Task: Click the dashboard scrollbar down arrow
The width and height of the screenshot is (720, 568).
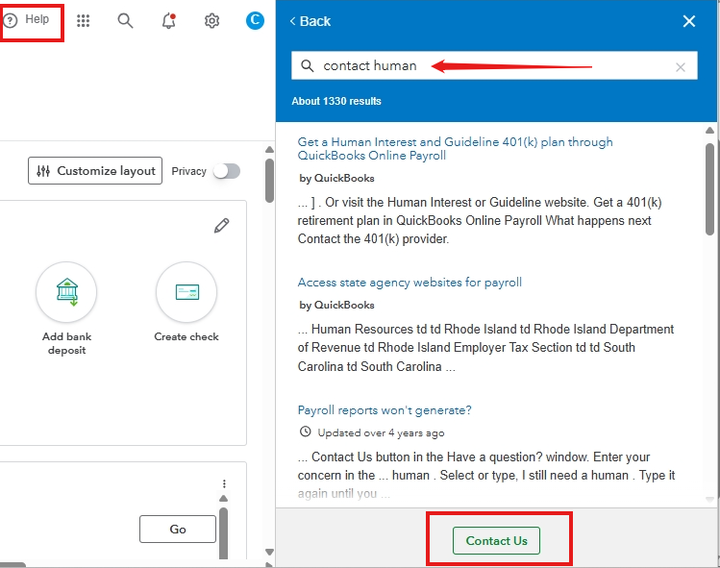Action: tap(270, 551)
